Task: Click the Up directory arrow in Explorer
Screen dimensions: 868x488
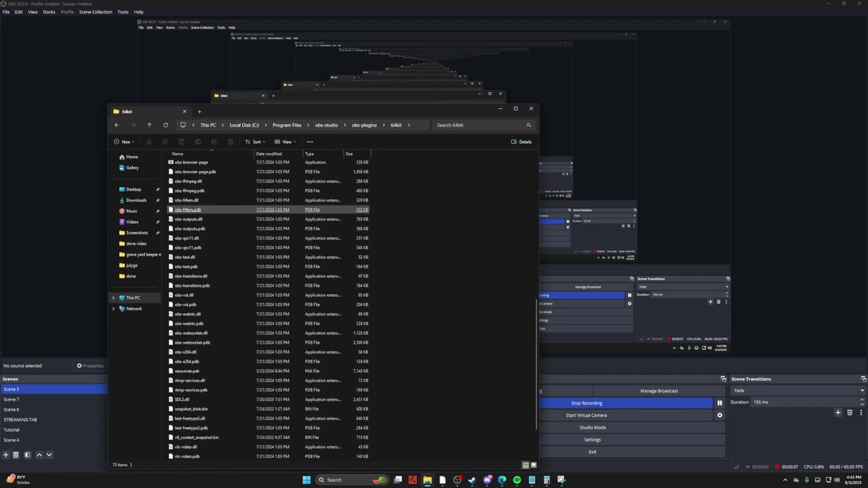Action: point(149,125)
